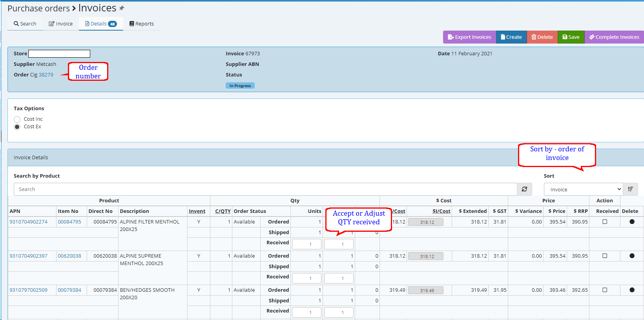The width and height of the screenshot is (644, 320).
Task: Click $ Price value 393.46
Action: [x=558, y=290]
